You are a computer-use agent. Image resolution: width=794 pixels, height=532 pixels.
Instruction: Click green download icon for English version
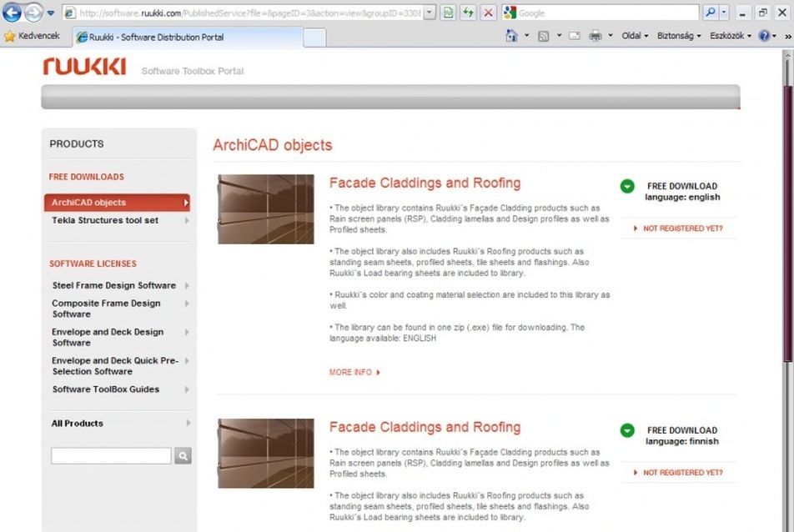627,186
